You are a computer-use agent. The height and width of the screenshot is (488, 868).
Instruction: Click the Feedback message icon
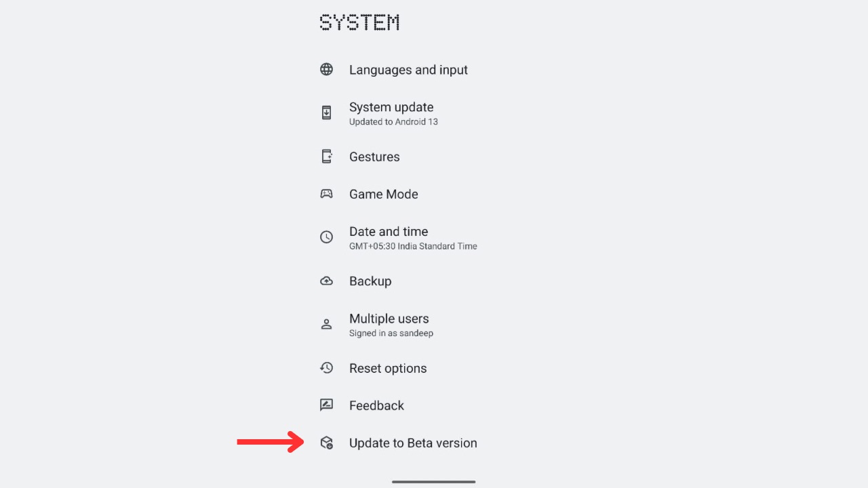326,405
